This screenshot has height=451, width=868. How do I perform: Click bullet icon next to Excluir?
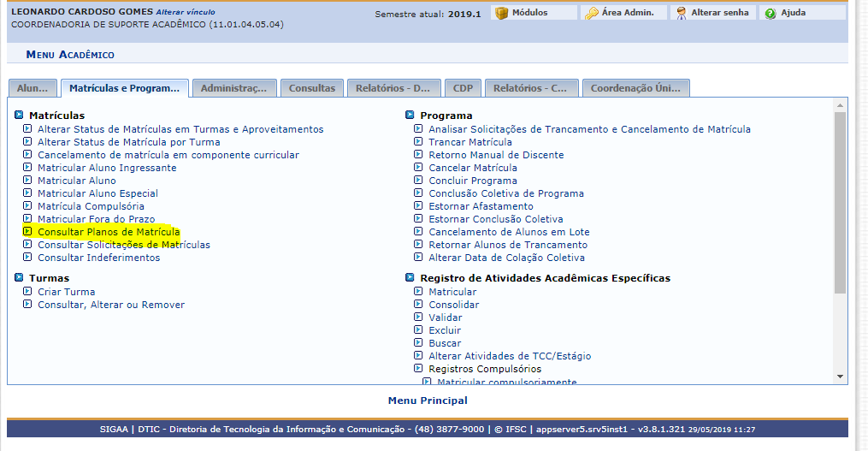pyautogui.click(x=418, y=329)
